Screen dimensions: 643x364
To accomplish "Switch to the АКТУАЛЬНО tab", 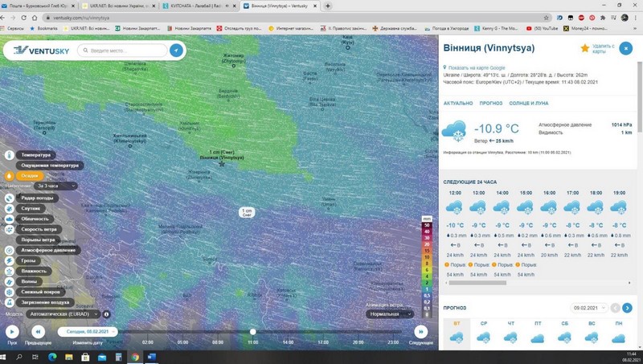I will click(458, 104).
